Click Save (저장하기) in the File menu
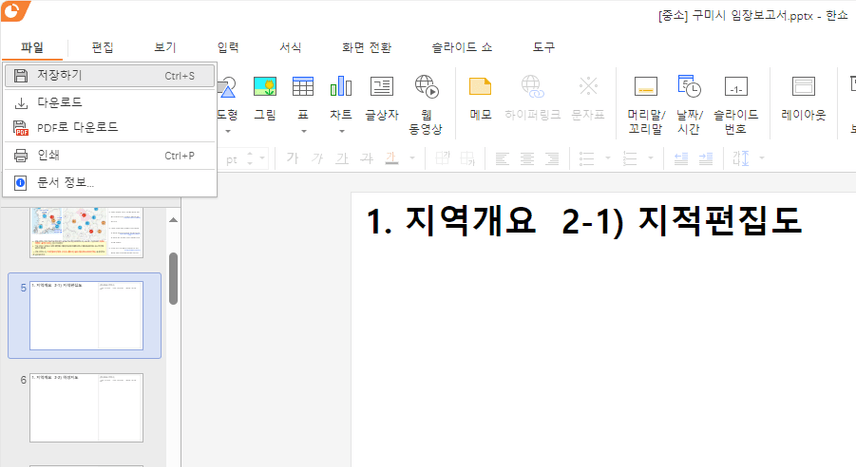The height and width of the screenshot is (467, 856). (x=109, y=76)
